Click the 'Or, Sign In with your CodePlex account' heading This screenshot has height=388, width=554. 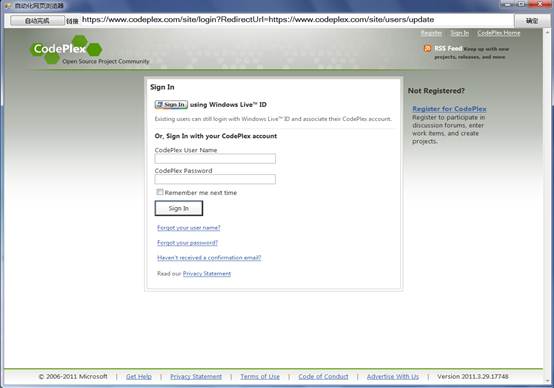coord(216,136)
